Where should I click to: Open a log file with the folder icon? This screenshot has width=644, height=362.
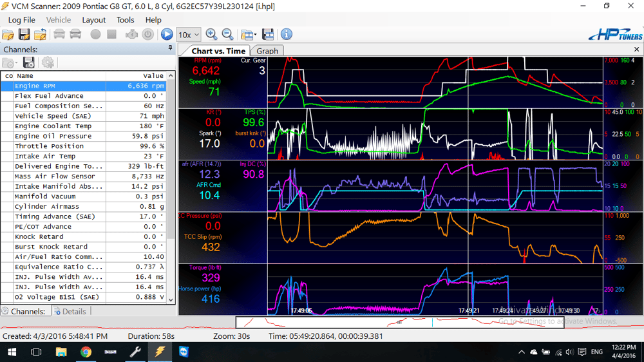coord(8,35)
